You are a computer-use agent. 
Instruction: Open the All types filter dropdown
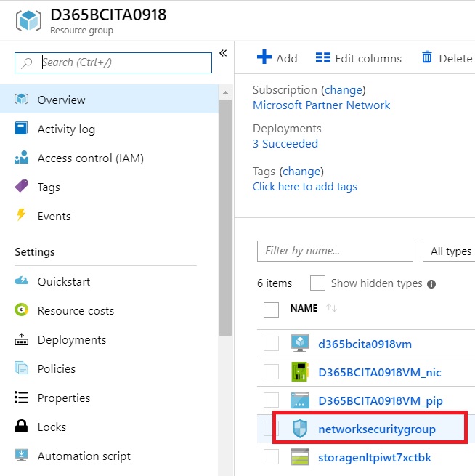[x=450, y=251]
